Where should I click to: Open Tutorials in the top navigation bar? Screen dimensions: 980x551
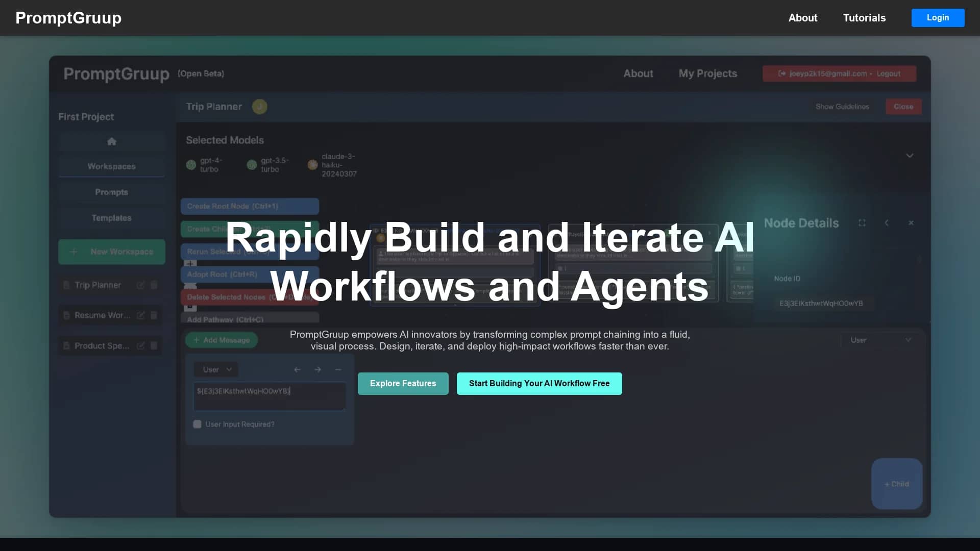(864, 18)
